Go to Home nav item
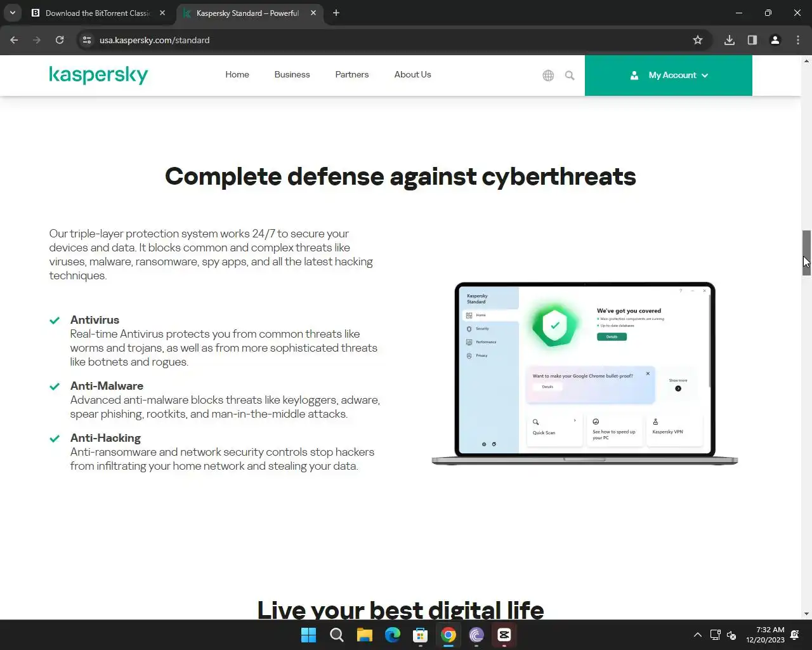The width and height of the screenshot is (812, 650). [237, 74]
